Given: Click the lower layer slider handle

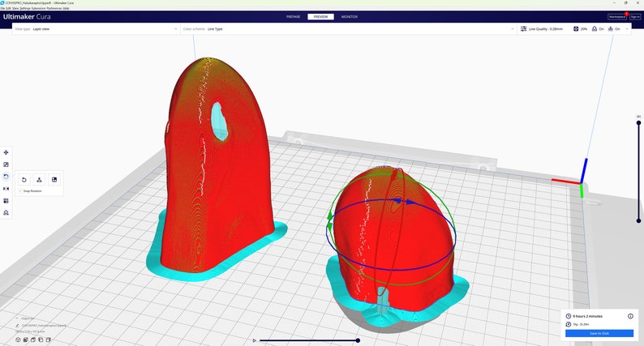Looking at the screenshot, I should tap(638, 221).
